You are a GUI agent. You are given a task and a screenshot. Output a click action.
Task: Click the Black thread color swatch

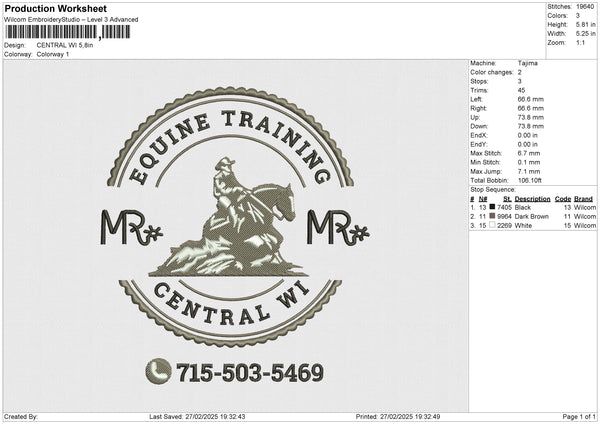[x=492, y=207]
